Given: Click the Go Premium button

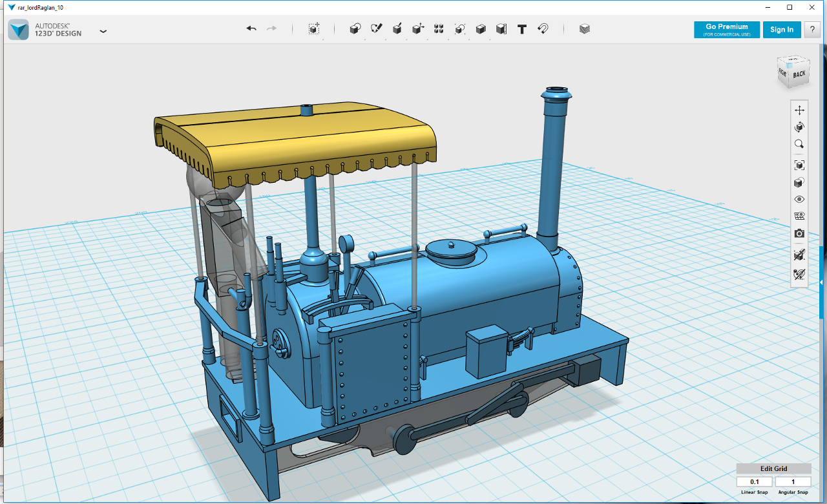Looking at the screenshot, I should (x=727, y=30).
